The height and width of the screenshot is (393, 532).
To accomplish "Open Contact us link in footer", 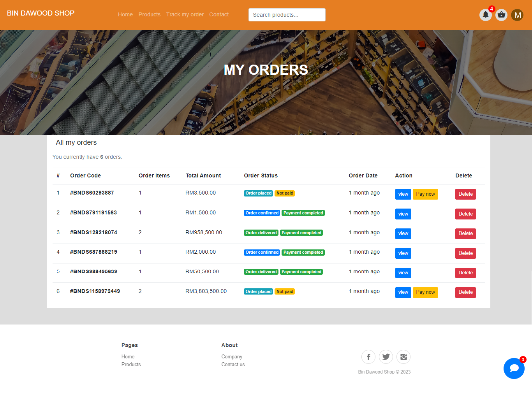I will (x=233, y=365).
